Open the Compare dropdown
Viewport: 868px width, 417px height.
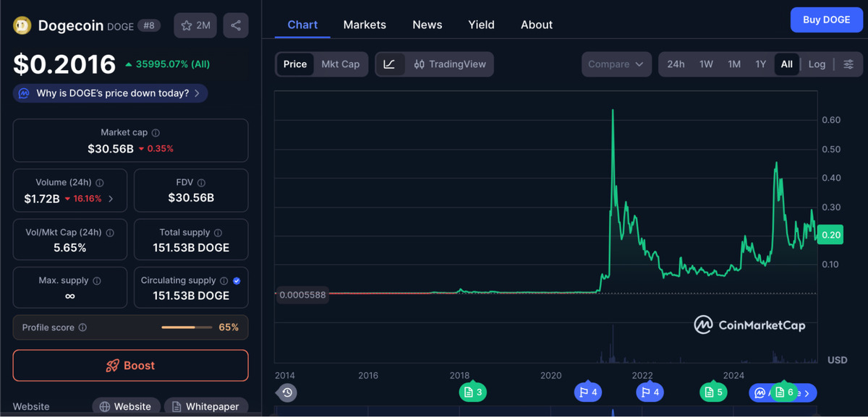[616, 64]
